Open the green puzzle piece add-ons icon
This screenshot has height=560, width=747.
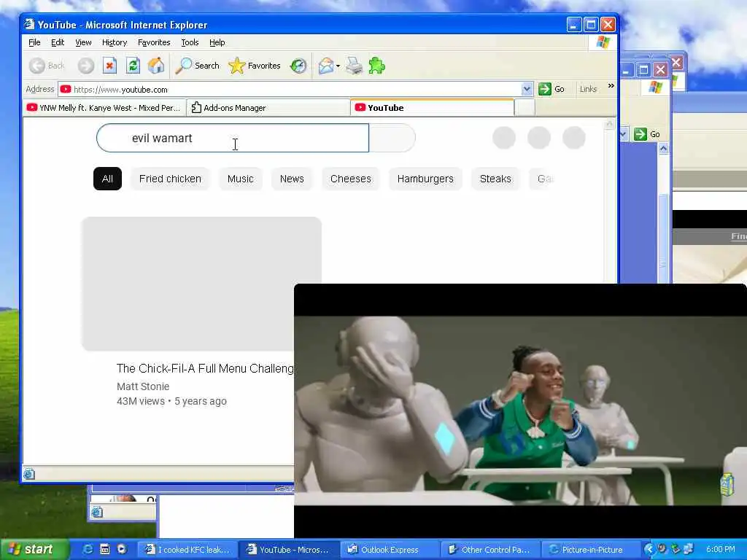376,66
